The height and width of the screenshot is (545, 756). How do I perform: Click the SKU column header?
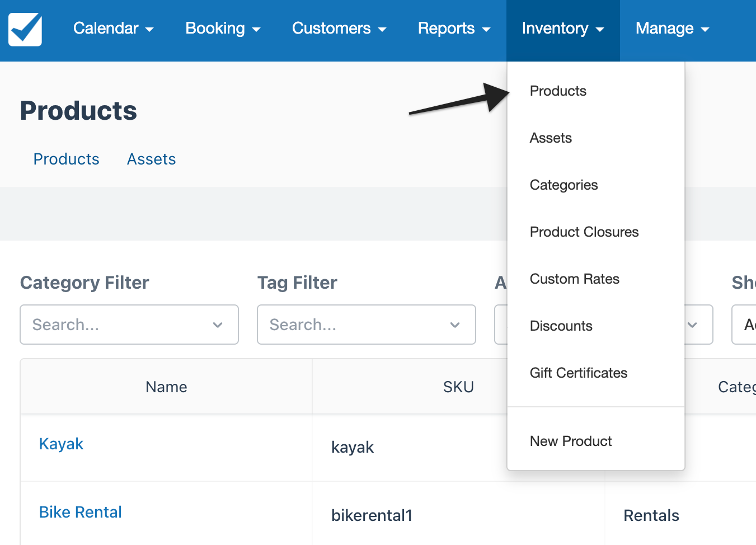(458, 387)
